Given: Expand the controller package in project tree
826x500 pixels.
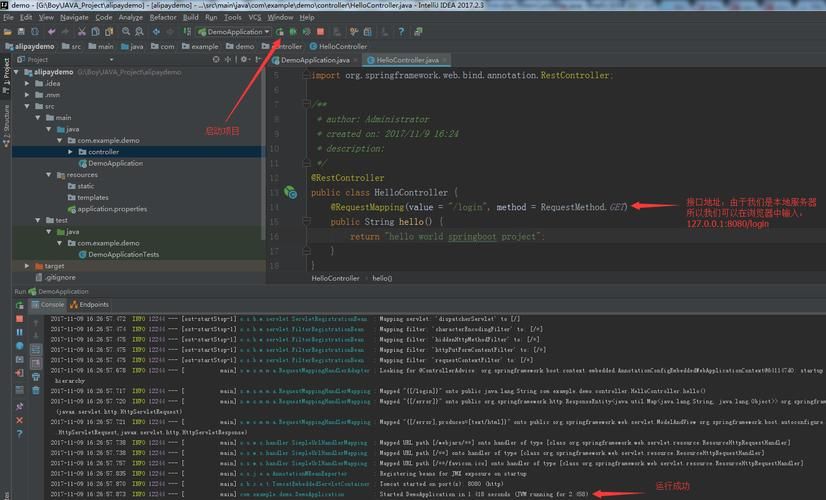Looking at the screenshot, I should coord(70,152).
